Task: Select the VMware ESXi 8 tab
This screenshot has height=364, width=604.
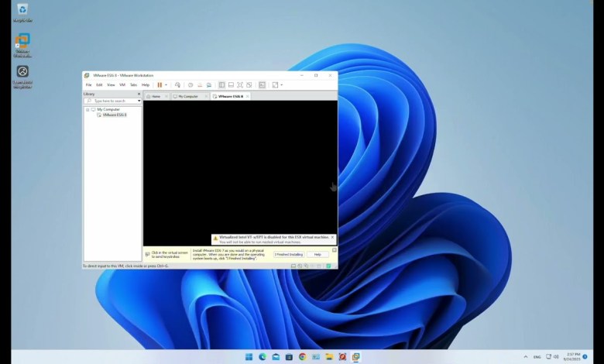Action: (230, 96)
